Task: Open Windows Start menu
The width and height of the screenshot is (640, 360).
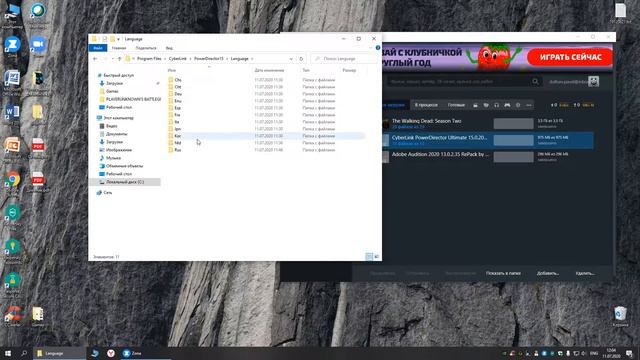Action: click(8, 353)
